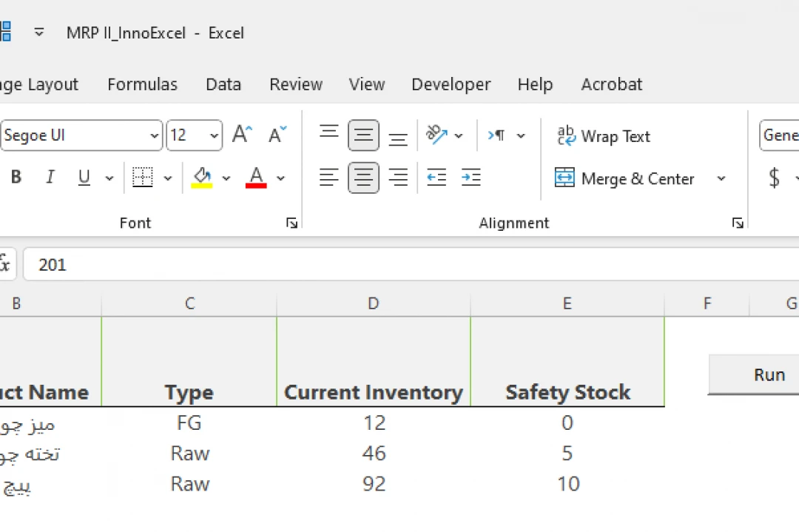Click the Decrease Indent icon
The image size is (799, 532).
tap(436, 178)
